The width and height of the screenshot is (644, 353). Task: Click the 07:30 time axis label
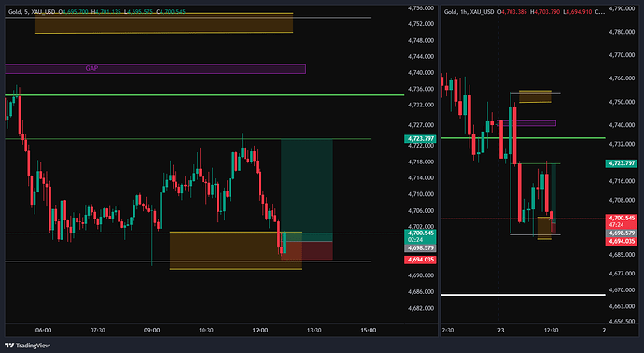click(97, 331)
